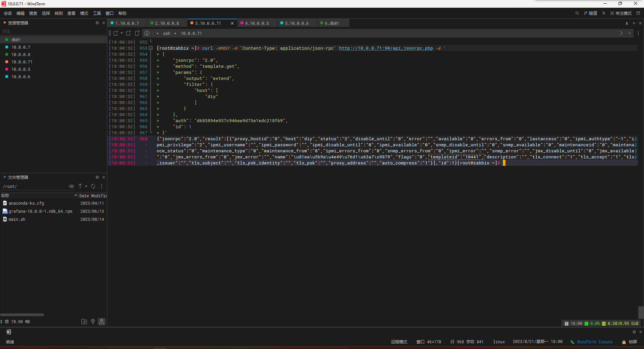The image size is (644, 349).
Task: Open the 选择 menu
Action: coord(46,13)
